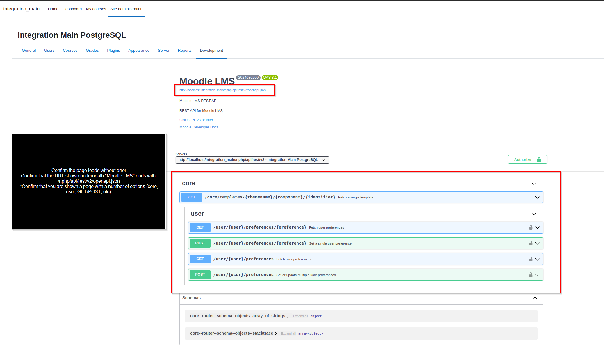Click the lock icon on POST /user/{user}/preferences/{preference}

click(x=530, y=243)
